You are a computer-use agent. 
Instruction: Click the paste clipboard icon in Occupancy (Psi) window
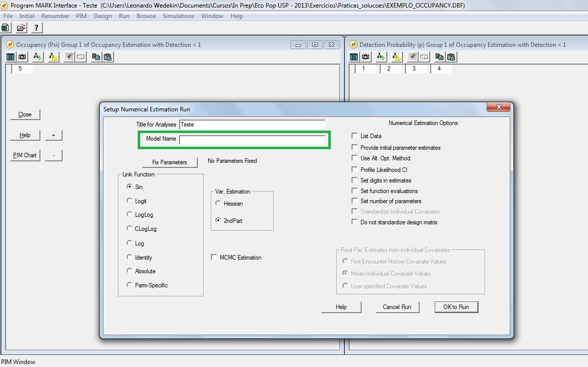108,57
